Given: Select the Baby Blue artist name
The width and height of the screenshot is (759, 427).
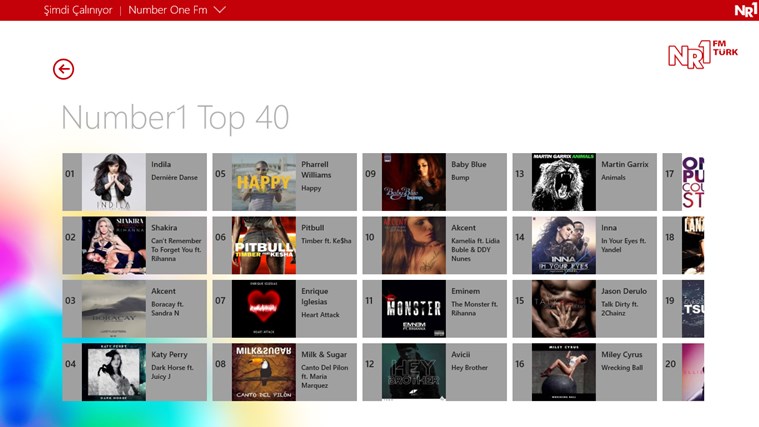Looking at the screenshot, I should pyautogui.click(x=469, y=164).
